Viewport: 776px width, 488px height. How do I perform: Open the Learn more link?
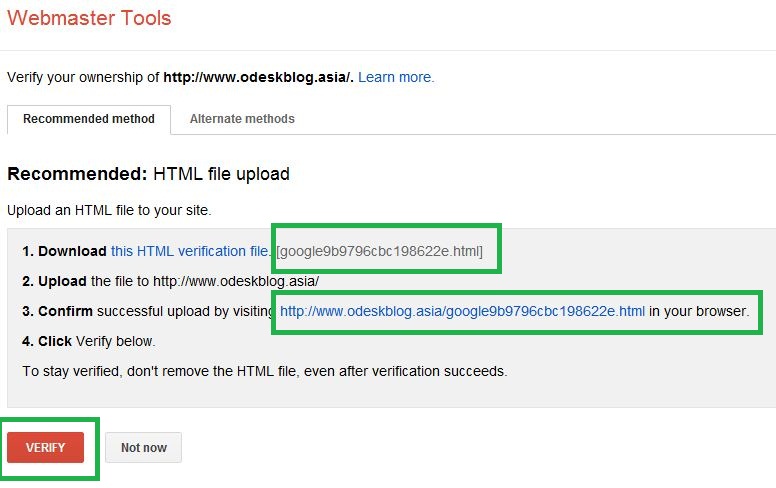point(396,77)
